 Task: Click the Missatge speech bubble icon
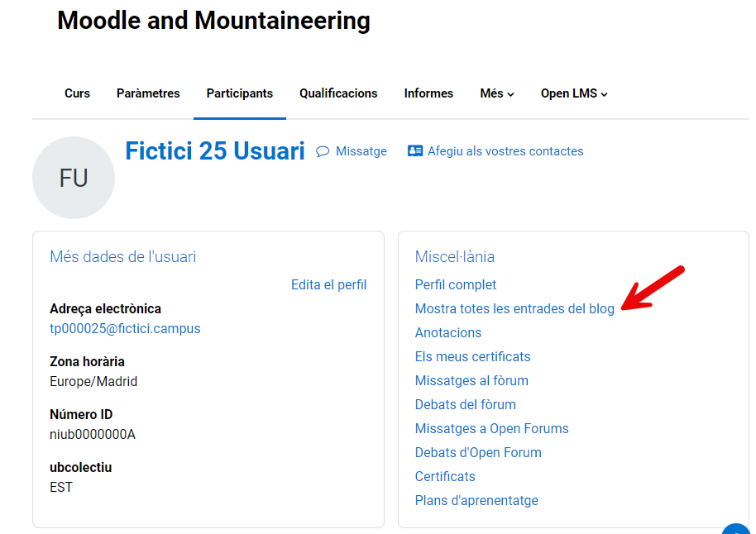(x=323, y=151)
